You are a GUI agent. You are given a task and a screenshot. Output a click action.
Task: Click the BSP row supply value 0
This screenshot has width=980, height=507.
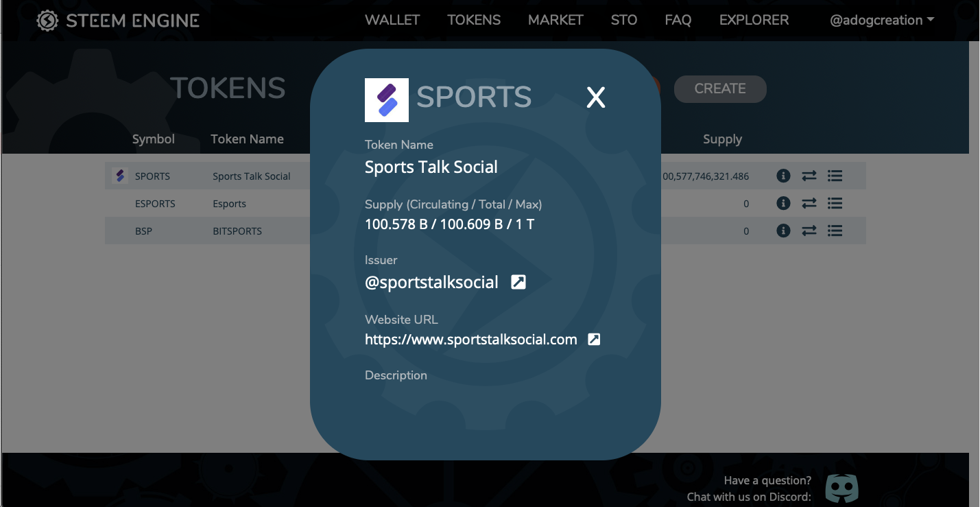[x=746, y=231]
